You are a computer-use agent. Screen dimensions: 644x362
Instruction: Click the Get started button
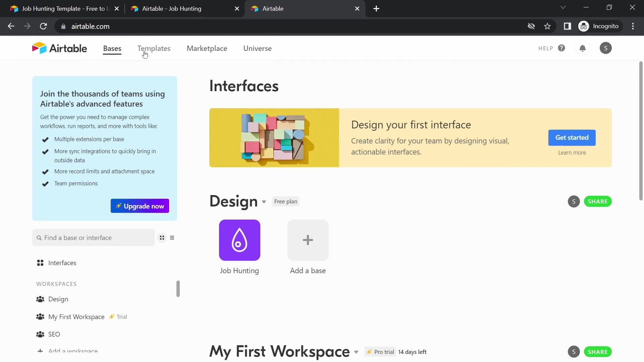tap(572, 137)
